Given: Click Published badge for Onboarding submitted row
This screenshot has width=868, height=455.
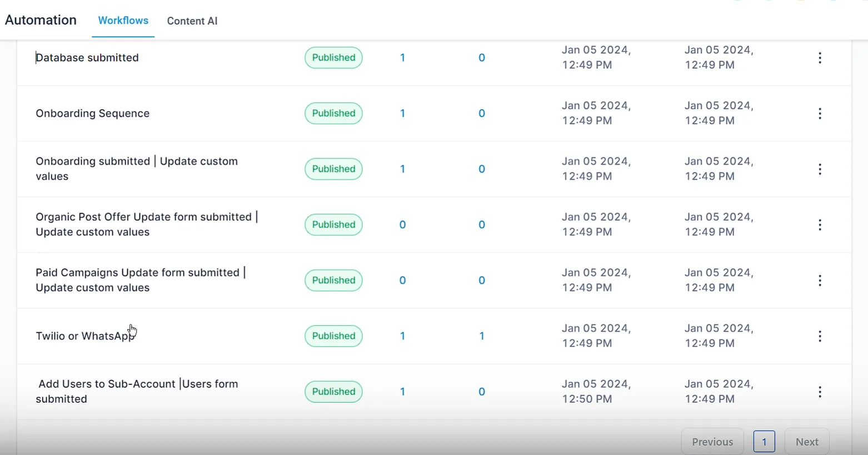Looking at the screenshot, I should click(x=333, y=169).
